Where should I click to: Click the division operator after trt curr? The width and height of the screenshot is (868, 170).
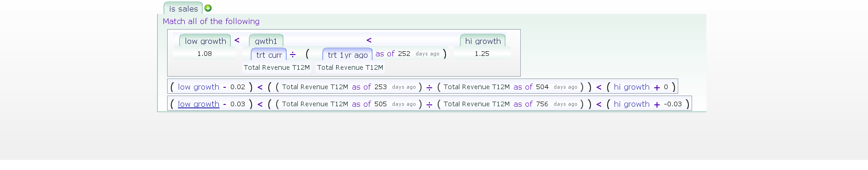point(293,55)
